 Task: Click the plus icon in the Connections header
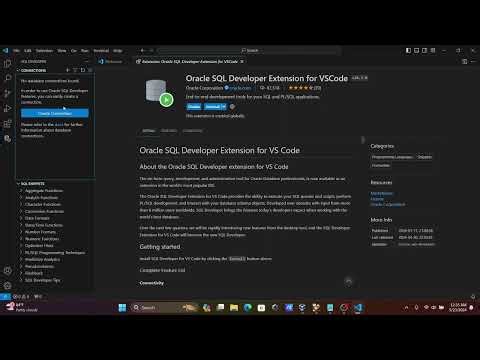point(68,70)
